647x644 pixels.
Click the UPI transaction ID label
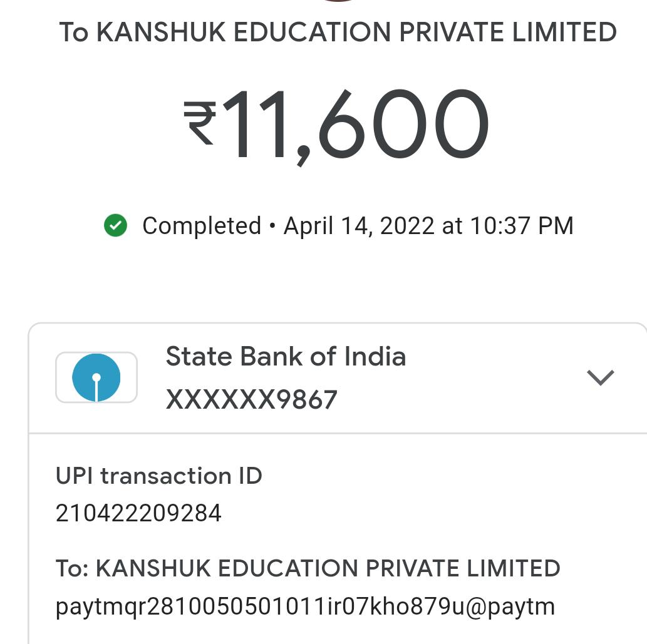[158, 476]
